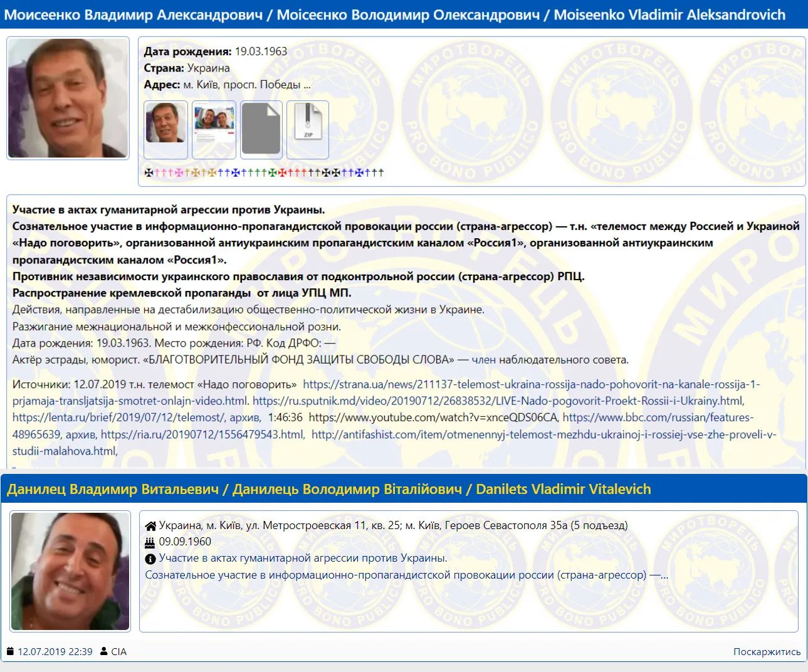The width and height of the screenshot is (808, 672).
Task: Open the Danilets Vladimir Vitalevich title heading
Action: [x=328, y=490]
